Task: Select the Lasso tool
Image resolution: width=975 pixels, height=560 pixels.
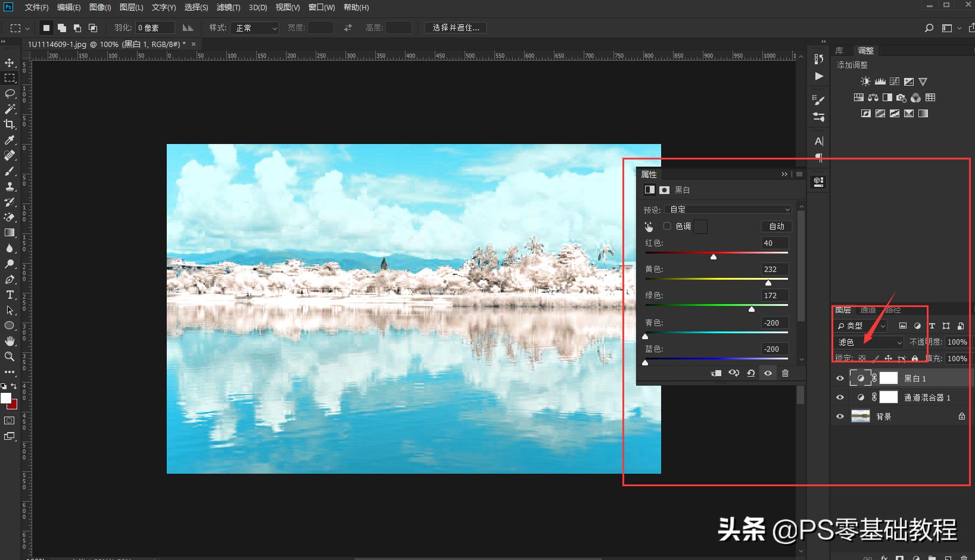Action: coord(10,93)
